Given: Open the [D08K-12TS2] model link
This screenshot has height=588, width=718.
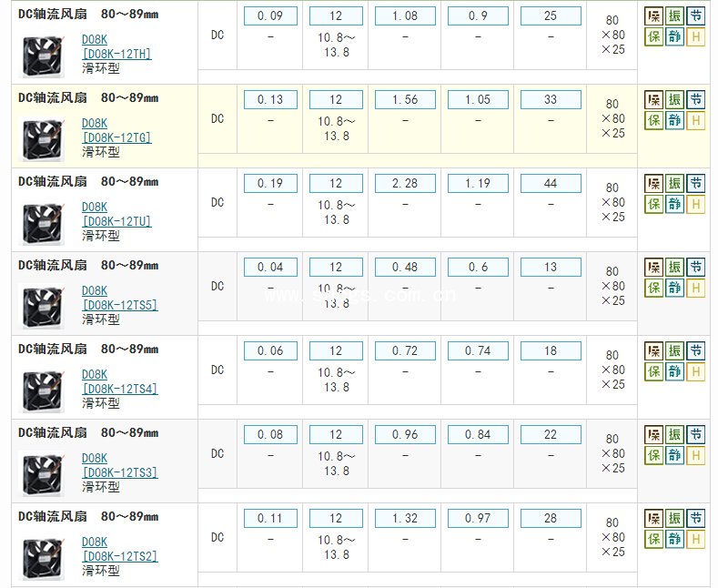Looking at the screenshot, I should 120,557.
